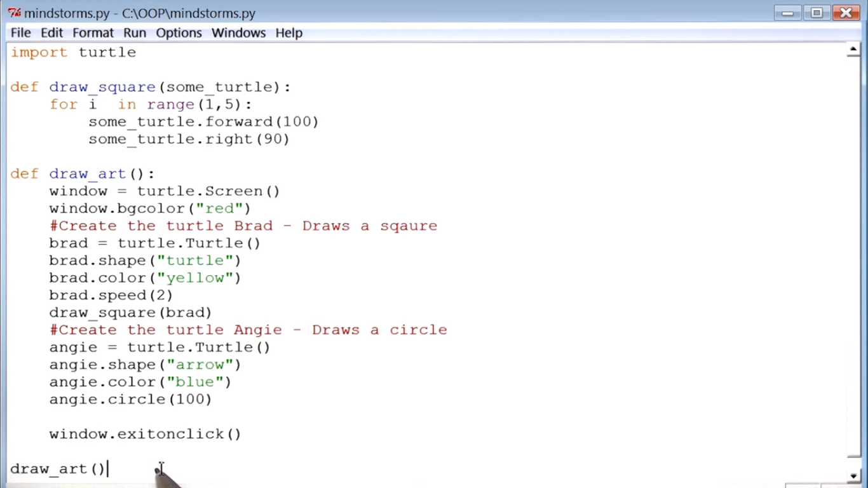Click the 'def draw_square(some_turtle):' line

[151, 87]
